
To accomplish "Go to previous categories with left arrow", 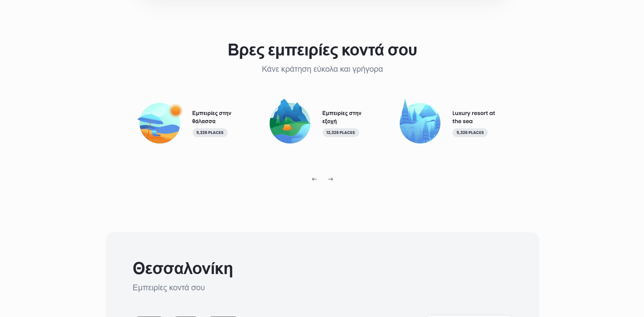I will tap(314, 179).
